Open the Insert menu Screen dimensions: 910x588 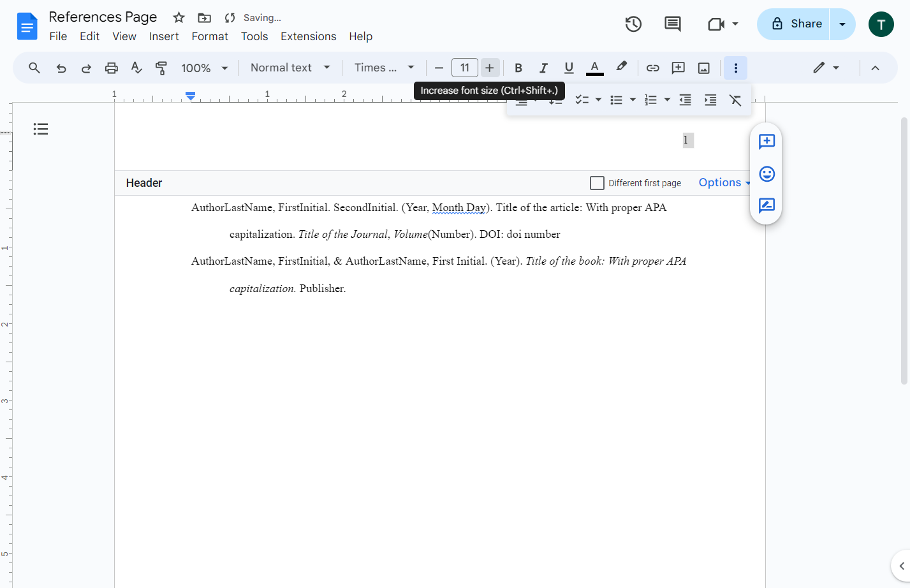click(x=164, y=36)
